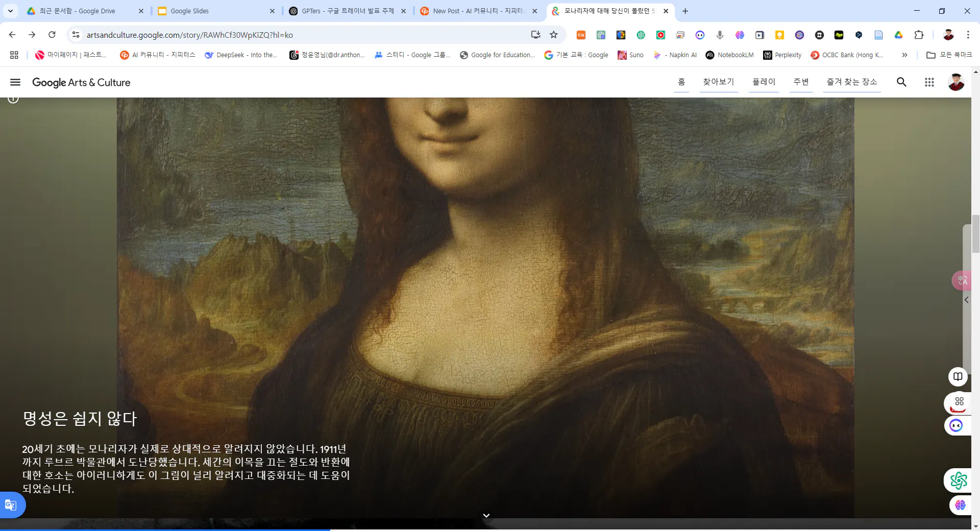980x531 pixels.
Task: Click the info circle icon near the image
Action: point(13,99)
